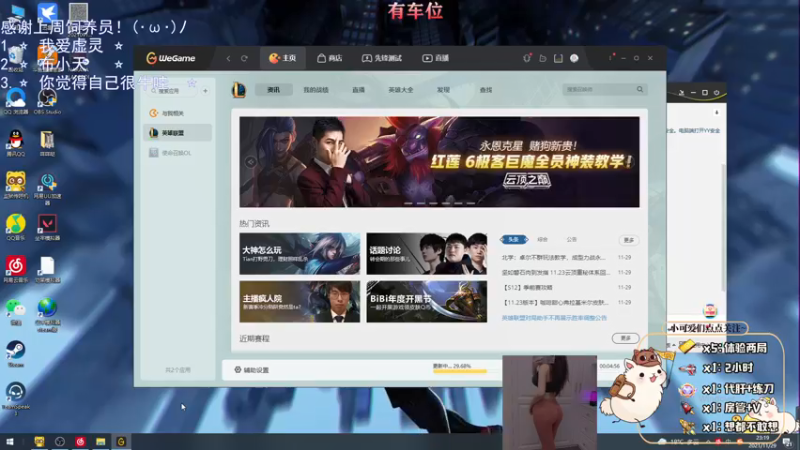Open the Valorant desktop icon
The width and height of the screenshot is (800, 450).
47,227
